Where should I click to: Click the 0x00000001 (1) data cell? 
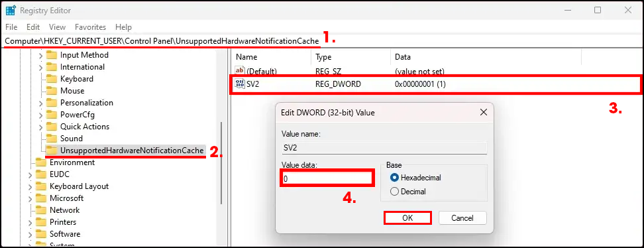pos(420,84)
